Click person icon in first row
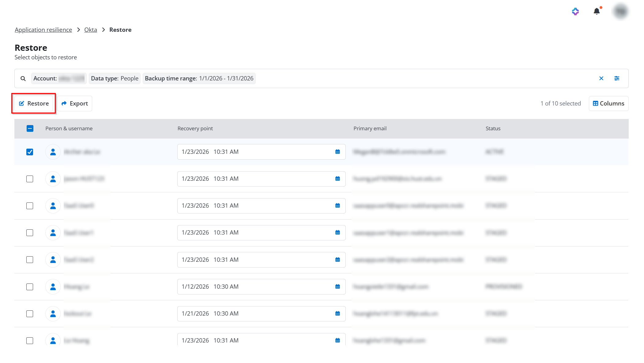 tap(53, 152)
